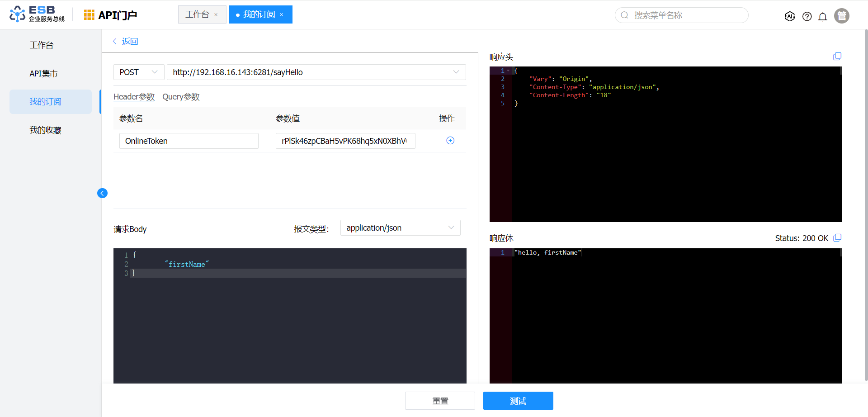Open the POST method dropdown
Viewport: 868px width, 417px height.
pyautogui.click(x=138, y=72)
